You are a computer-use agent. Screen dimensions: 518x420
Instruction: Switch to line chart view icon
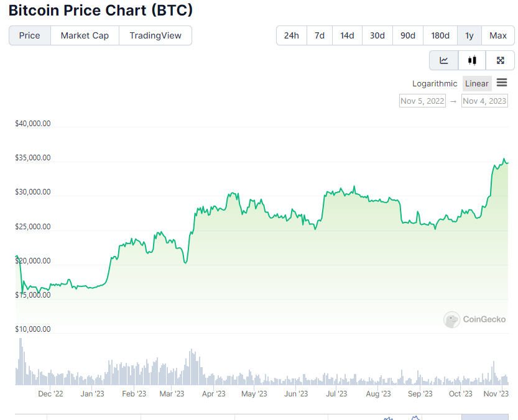pyautogui.click(x=443, y=60)
